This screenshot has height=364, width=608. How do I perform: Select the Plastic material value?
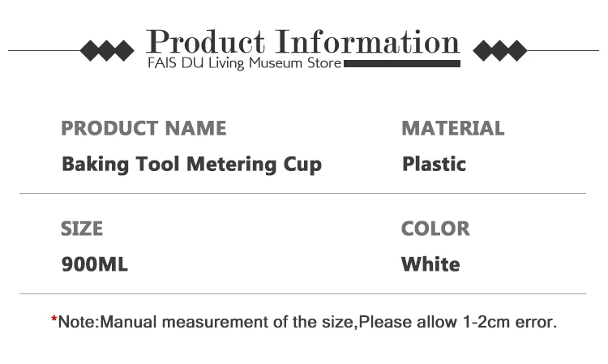point(434,164)
